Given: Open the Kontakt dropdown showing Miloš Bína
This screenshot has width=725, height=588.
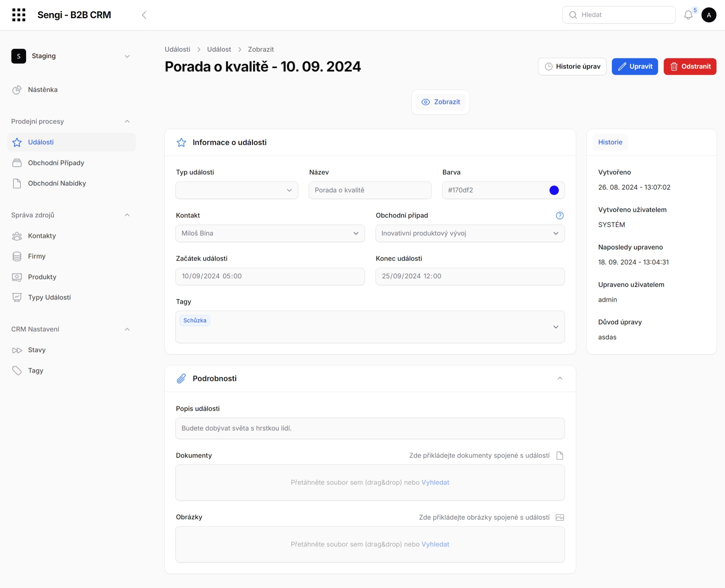Looking at the screenshot, I should coord(270,233).
